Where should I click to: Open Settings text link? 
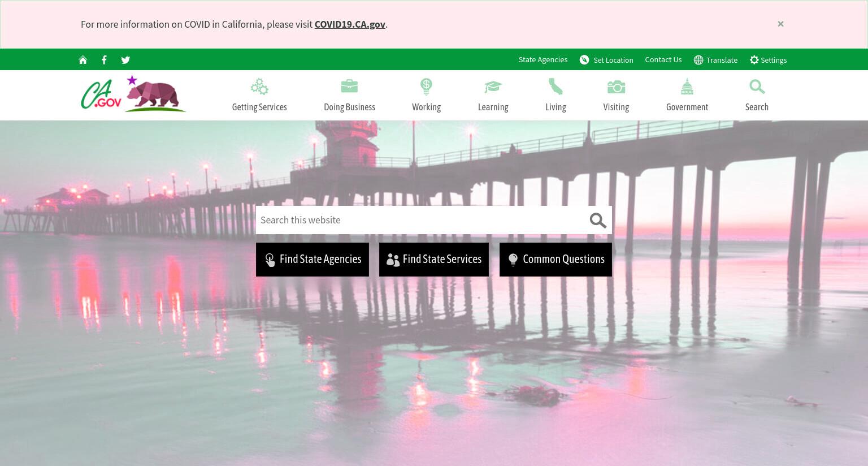tap(774, 60)
